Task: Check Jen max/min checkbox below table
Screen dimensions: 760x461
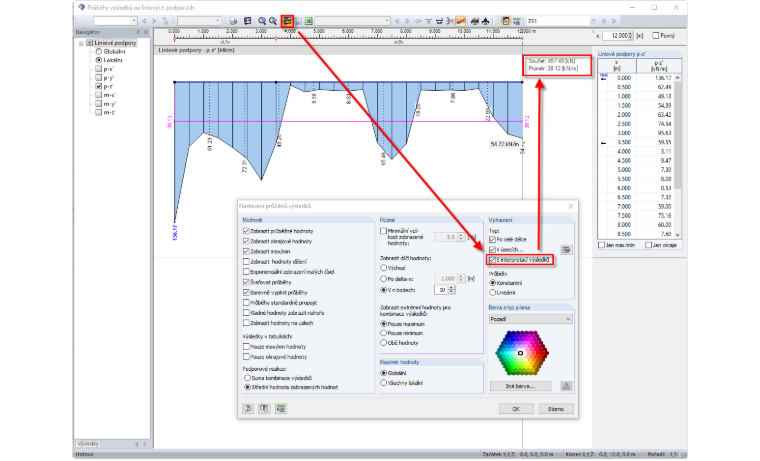Action: [x=602, y=245]
